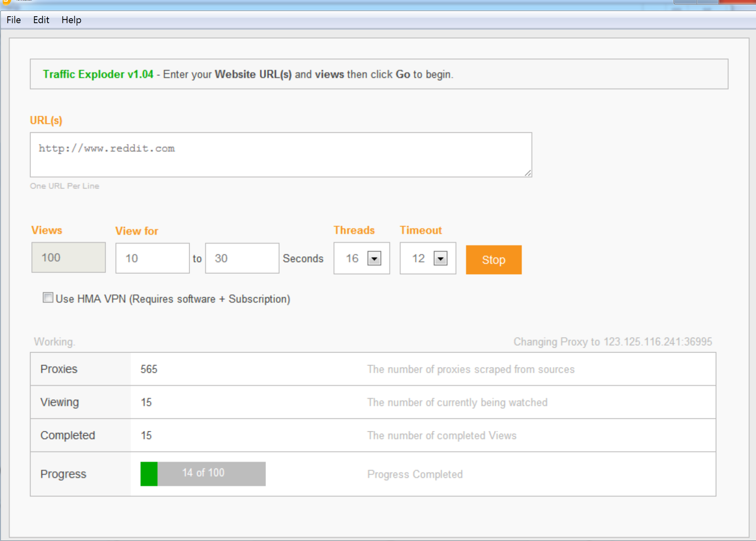Select the View for minimum field showing 10
Screen dimensions: 756x541
[x=152, y=258]
